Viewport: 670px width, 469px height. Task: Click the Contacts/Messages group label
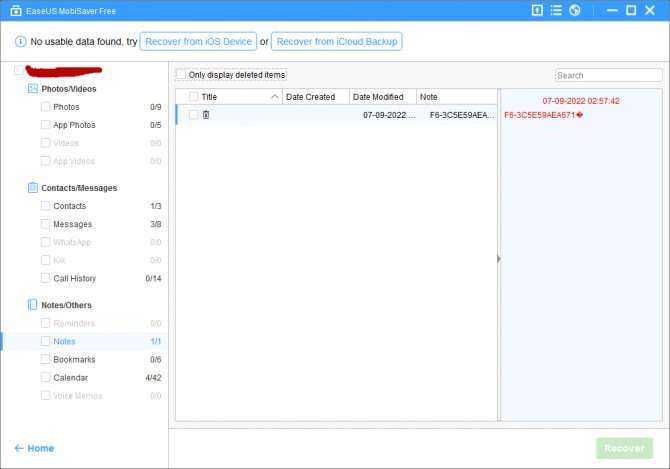[79, 188]
